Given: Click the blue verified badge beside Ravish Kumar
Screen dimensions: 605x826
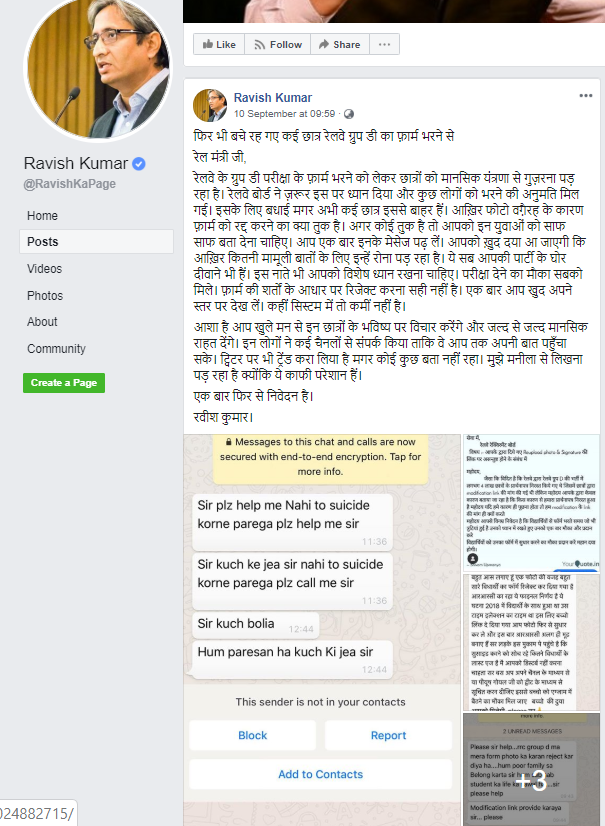Looking at the screenshot, I should tap(139, 164).
